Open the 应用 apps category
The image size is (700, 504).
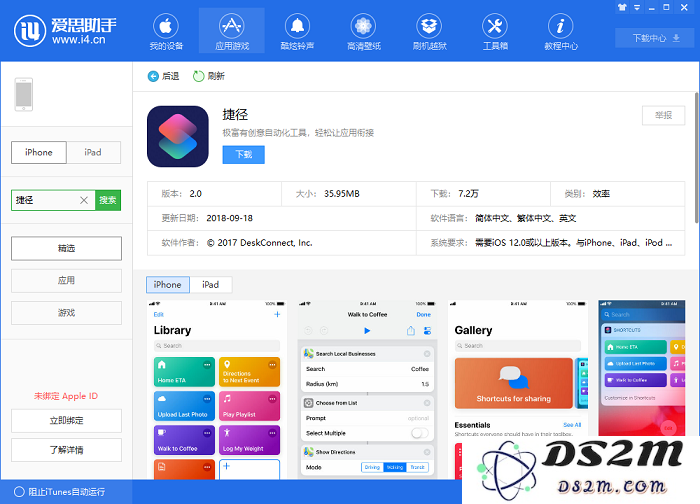point(67,280)
